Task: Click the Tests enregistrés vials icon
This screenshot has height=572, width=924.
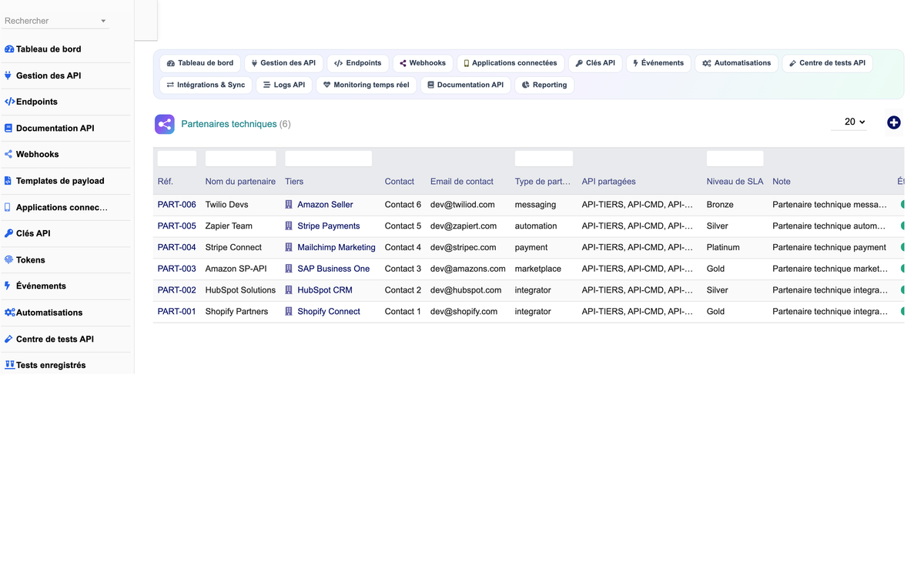Action: [9, 365]
